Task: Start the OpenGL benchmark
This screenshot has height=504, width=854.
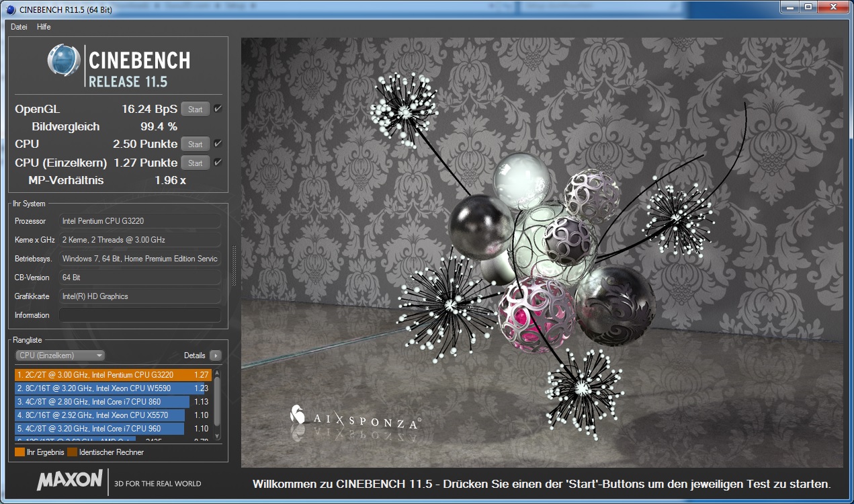Action: click(196, 110)
